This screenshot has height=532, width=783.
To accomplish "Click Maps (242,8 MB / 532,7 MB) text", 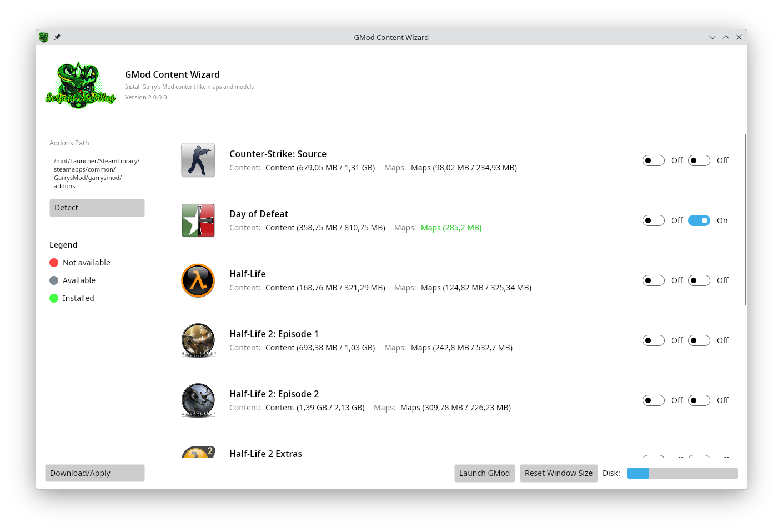I will pyautogui.click(x=462, y=348).
